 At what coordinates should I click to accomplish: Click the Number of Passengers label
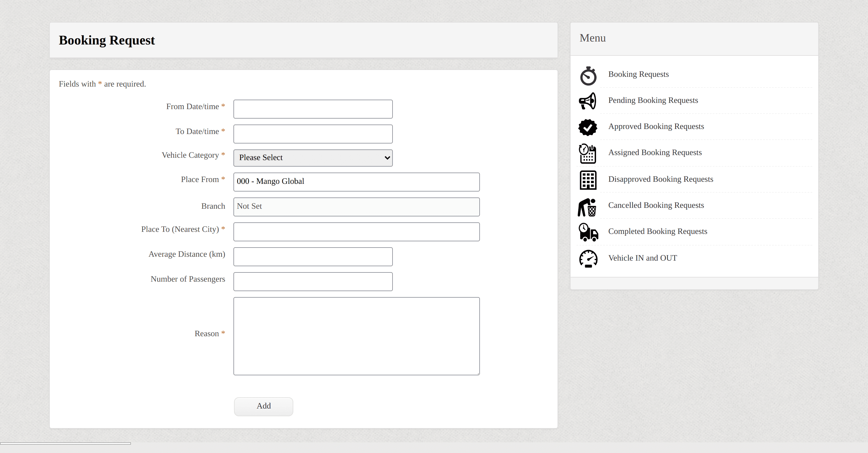point(188,279)
